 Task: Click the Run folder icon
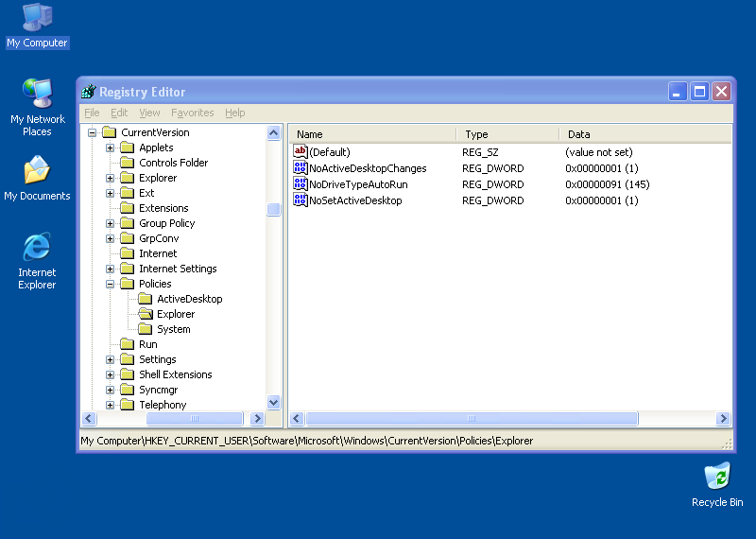tap(128, 344)
